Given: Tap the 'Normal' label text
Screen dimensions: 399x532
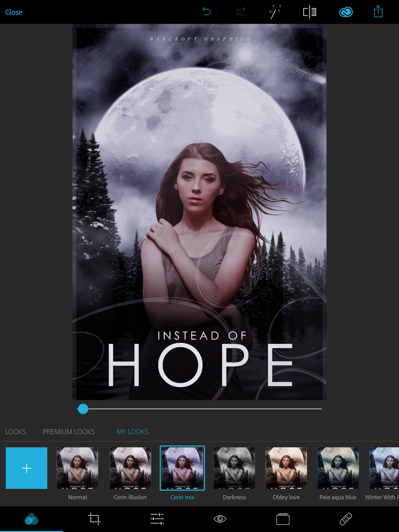Looking at the screenshot, I should click(78, 497).
